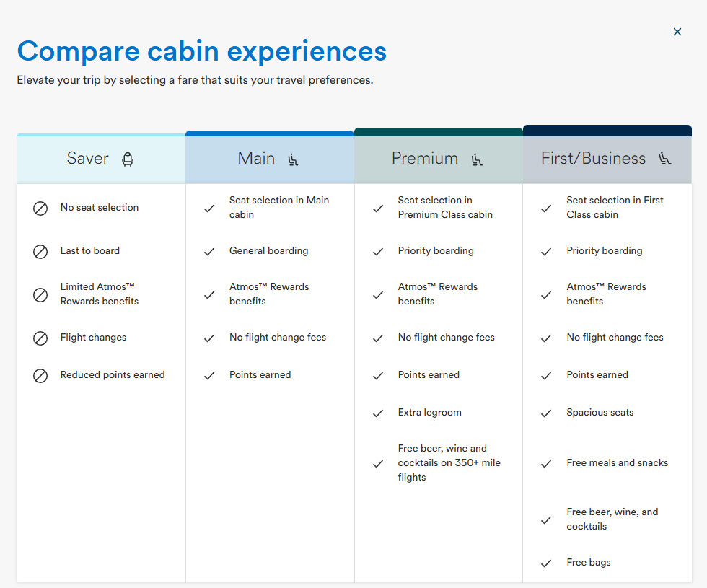Select the First/Business column header
The image size is (707, 588).
593,159
